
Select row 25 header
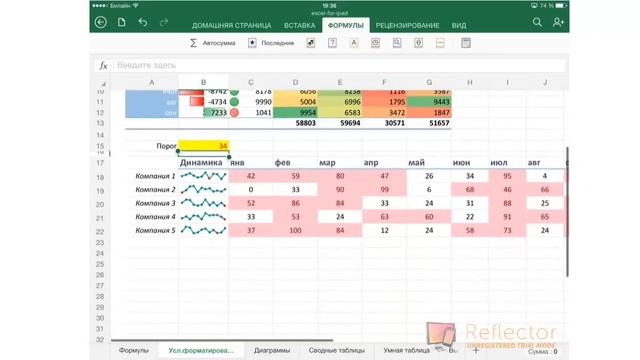click(x=100, y=264)
